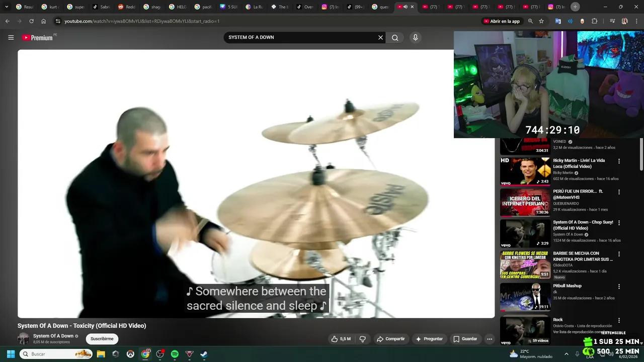The height and width of the screenshot is (362, 644).
Task: Open a new browser tab
Action: (x=575, y=7)
